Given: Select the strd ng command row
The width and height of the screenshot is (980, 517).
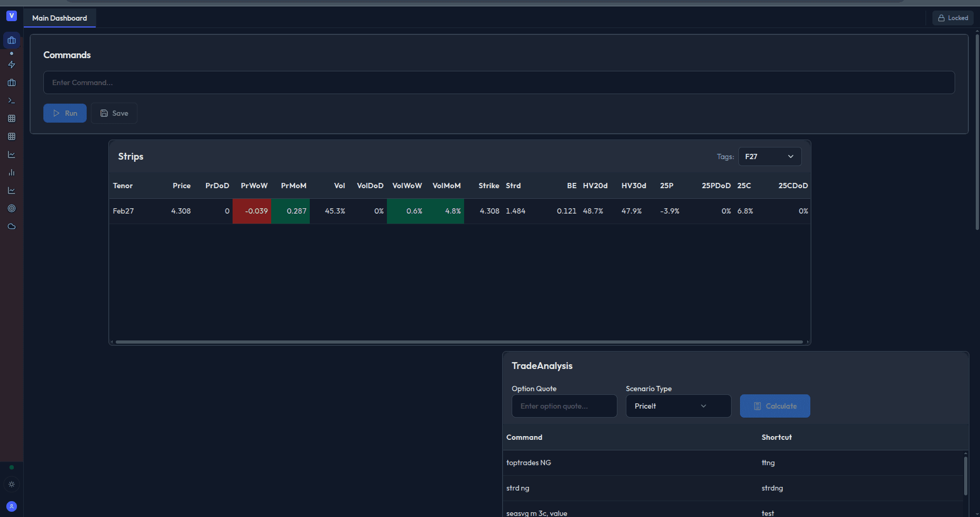Looking at the screenshot, I should coord(733,488).
